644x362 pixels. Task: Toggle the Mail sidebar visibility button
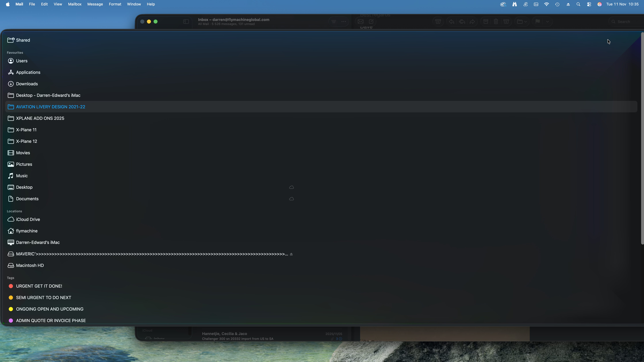(x=186, y=22)
